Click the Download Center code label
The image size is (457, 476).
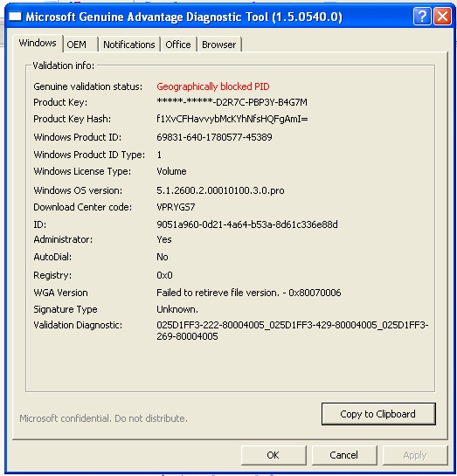coord(83,207)
